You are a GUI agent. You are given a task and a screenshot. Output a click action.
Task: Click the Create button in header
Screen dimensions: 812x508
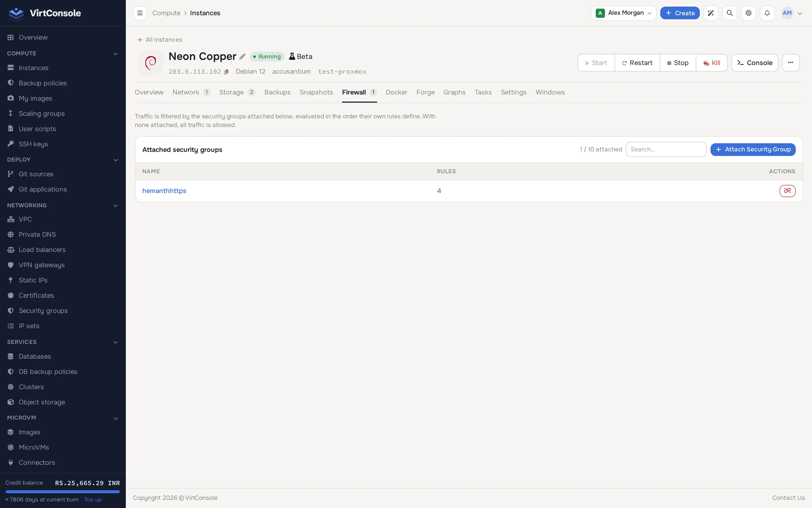[x=680, y=13]
